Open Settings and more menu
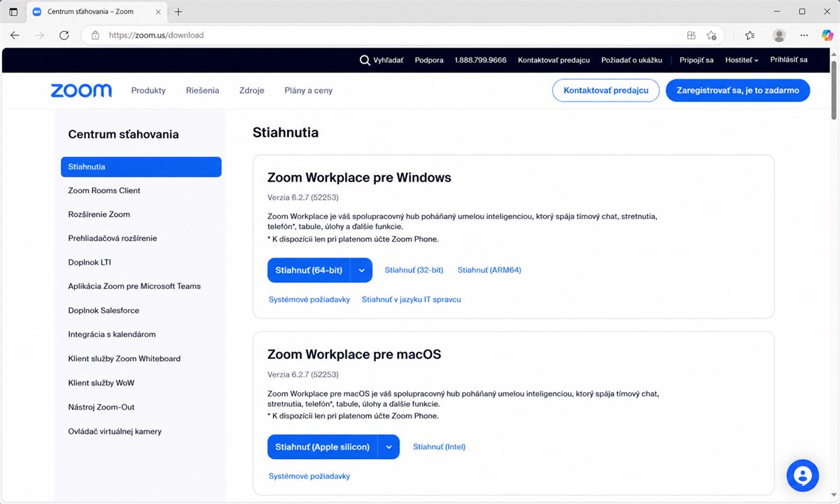 click(804, 35)
